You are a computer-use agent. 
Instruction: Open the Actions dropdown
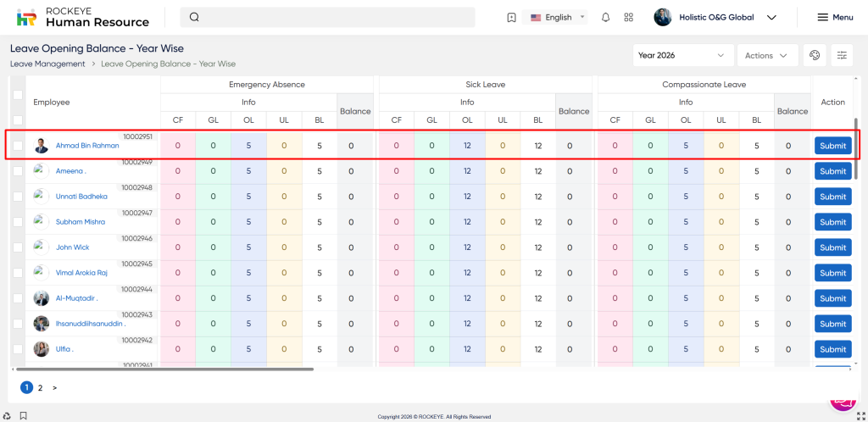(x=767, y=55)
